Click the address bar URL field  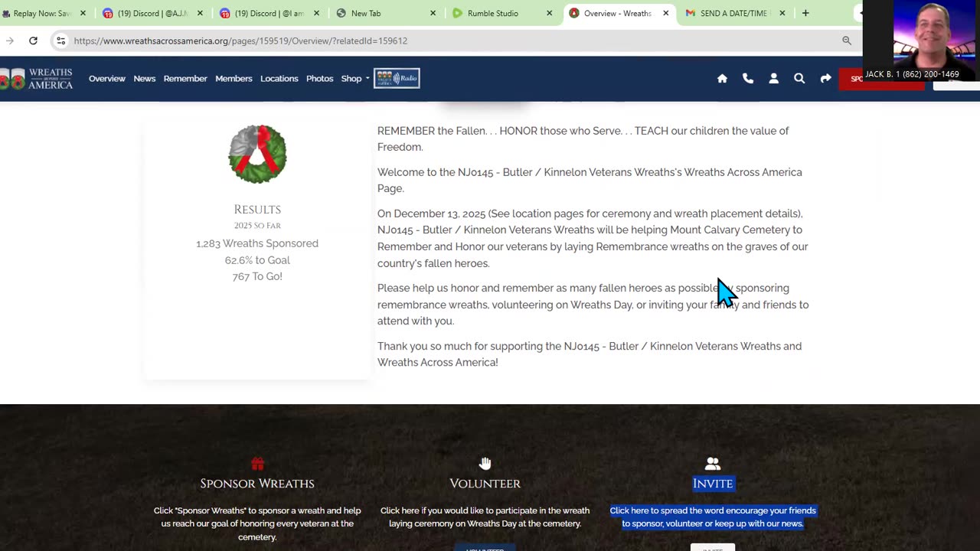tap(452, 41)
